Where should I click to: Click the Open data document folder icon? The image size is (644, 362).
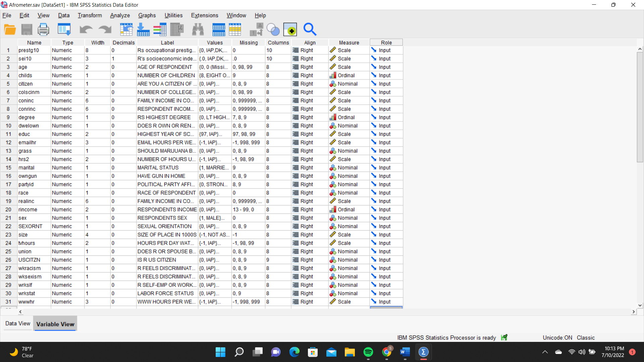tap(10, 30)
